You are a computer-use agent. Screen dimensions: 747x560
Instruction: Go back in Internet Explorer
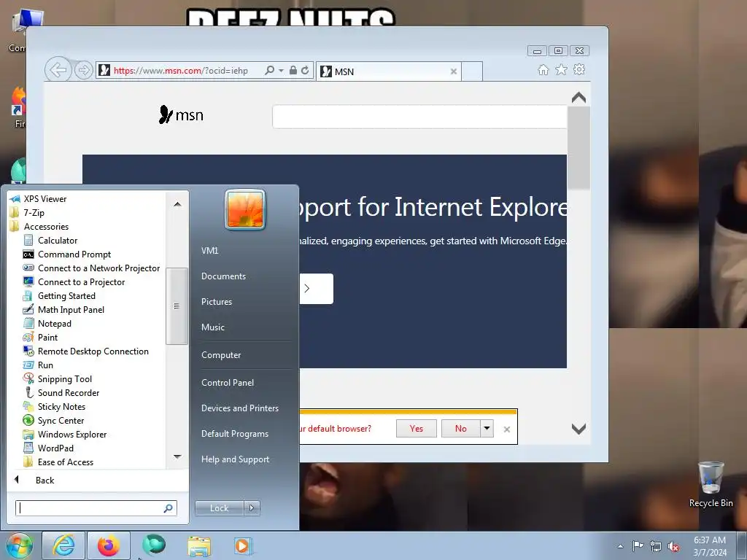[x=58, y=71]
